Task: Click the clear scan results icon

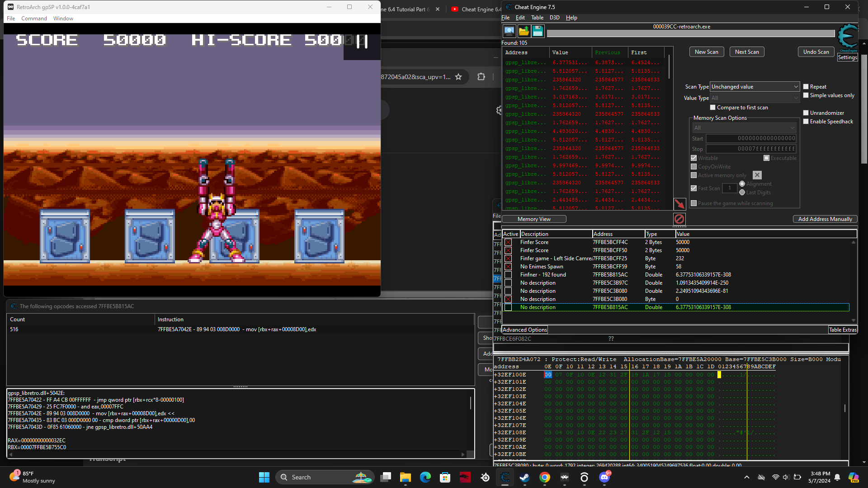Action: pyautogui.click(x=680, y=219)
